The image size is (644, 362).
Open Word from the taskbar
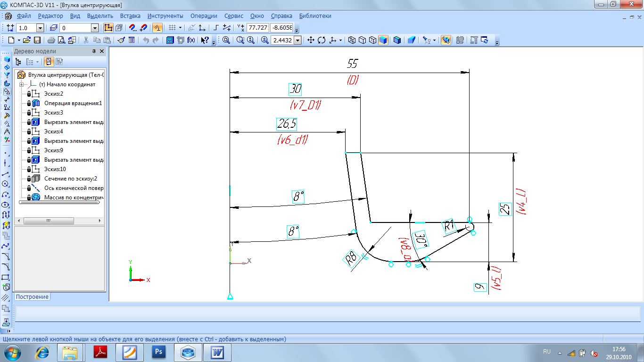click(218, 352)
